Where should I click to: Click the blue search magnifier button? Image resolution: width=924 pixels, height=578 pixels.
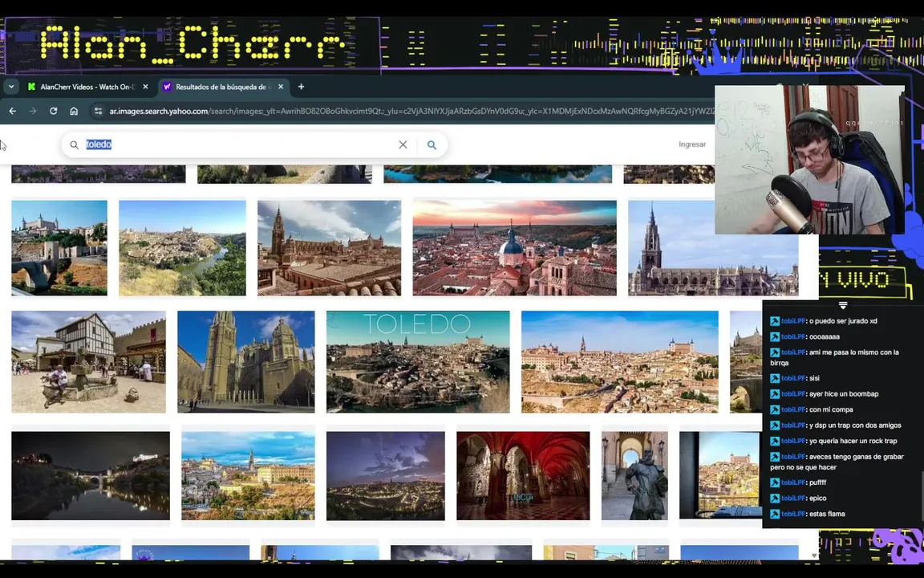click(432, 144)
